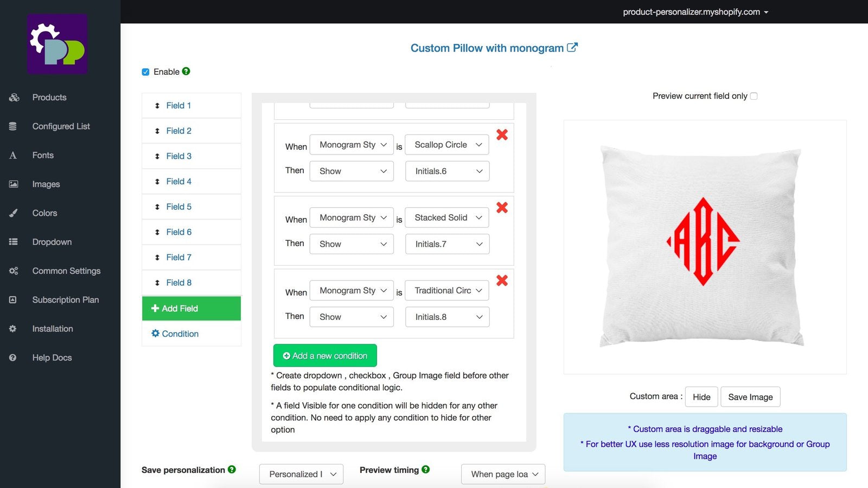Open the Scallop Circle value dropdown
The width and height of the screenshot is (868, 488).
(447, 145)
